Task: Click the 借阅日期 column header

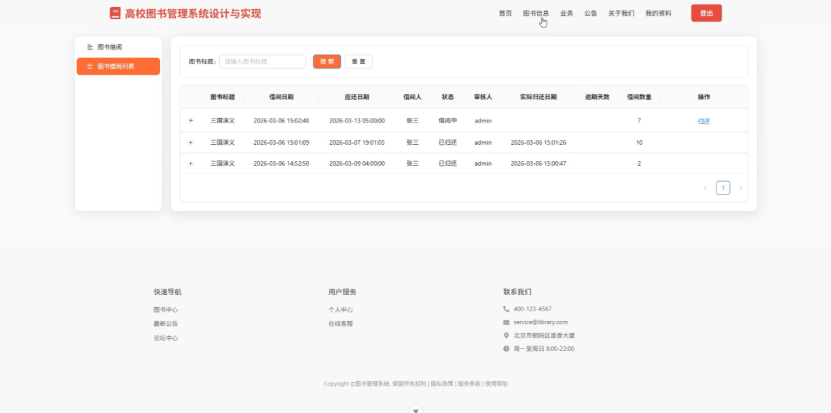Action: (x=281, y=97)
